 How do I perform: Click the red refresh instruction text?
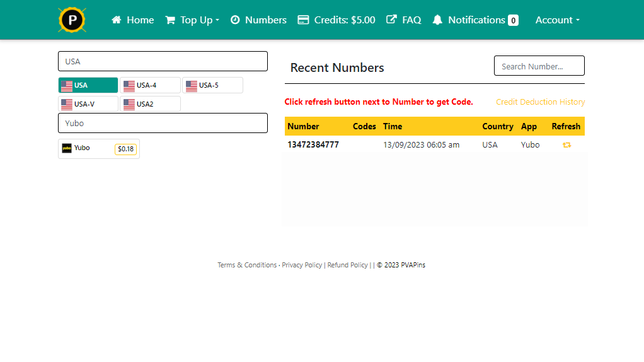pos(379,102)
